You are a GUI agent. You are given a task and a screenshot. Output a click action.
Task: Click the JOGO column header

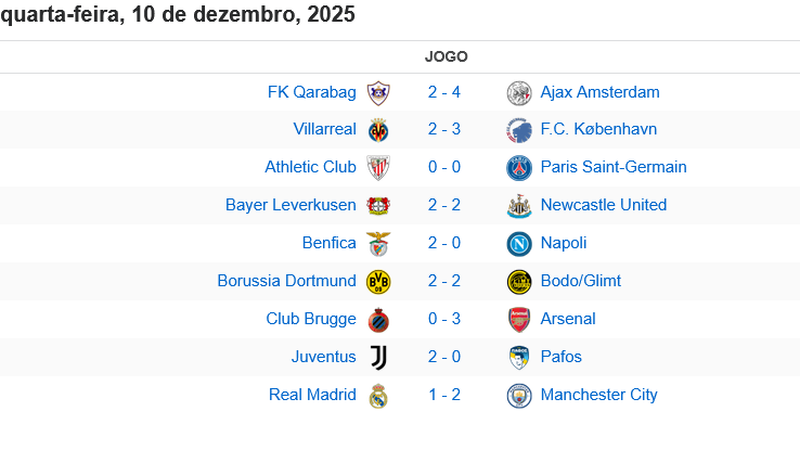pos(446,57)
